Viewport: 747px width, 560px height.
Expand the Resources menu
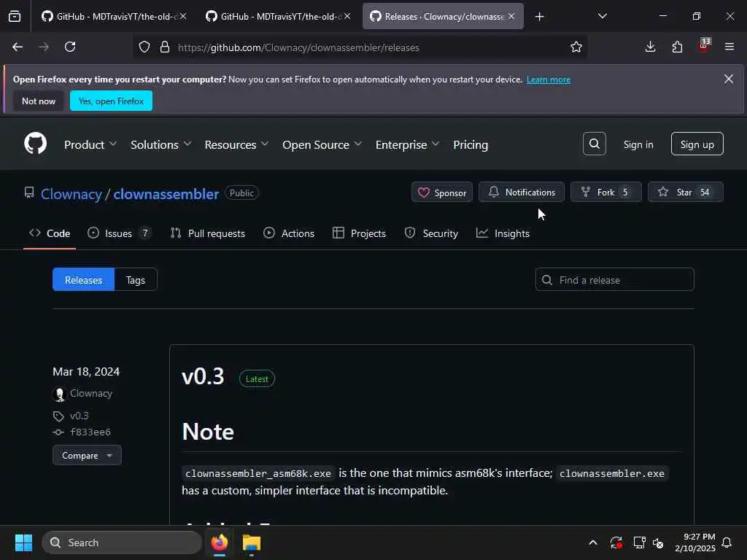236,145
